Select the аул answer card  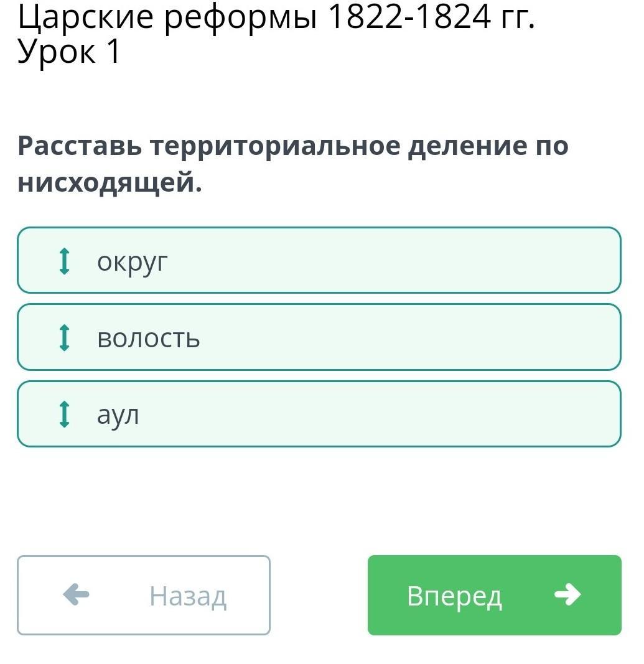319,414
